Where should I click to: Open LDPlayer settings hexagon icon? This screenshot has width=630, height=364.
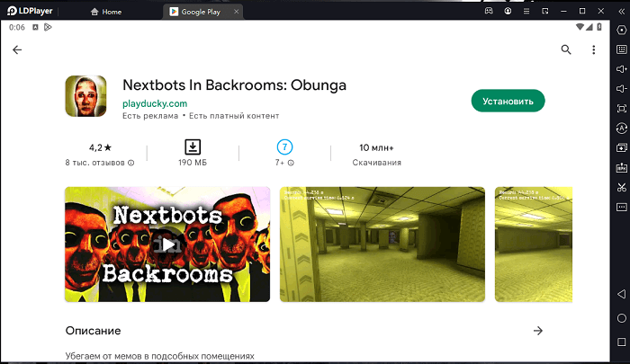621,30
